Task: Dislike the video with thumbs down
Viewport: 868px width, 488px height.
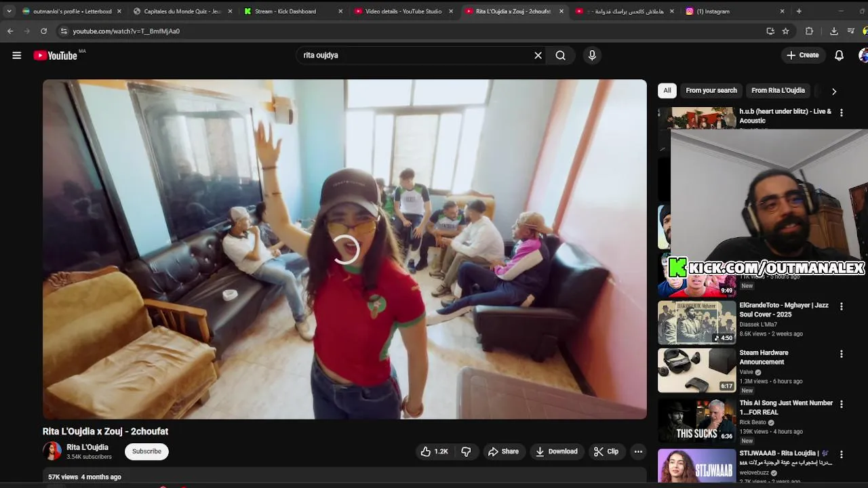Action: click(x=466, y=451)
